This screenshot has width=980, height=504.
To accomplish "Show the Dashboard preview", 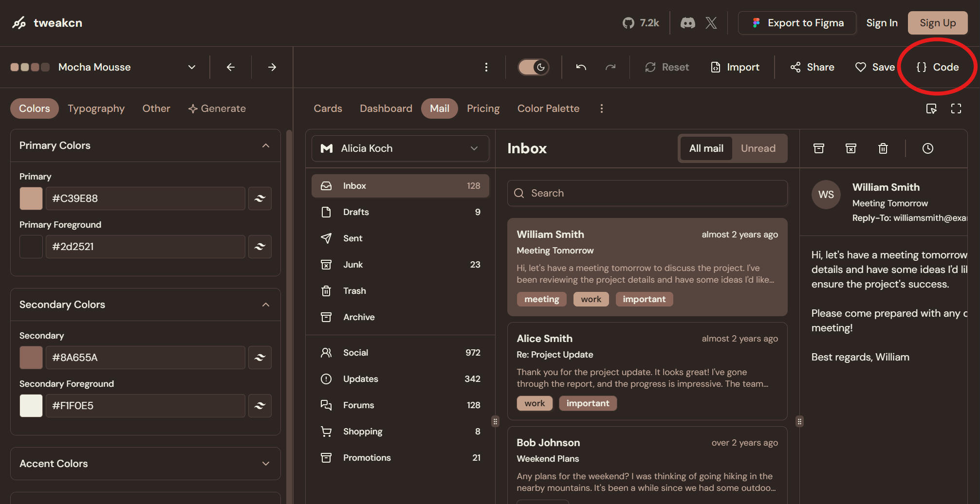I will tap(386, 108).
